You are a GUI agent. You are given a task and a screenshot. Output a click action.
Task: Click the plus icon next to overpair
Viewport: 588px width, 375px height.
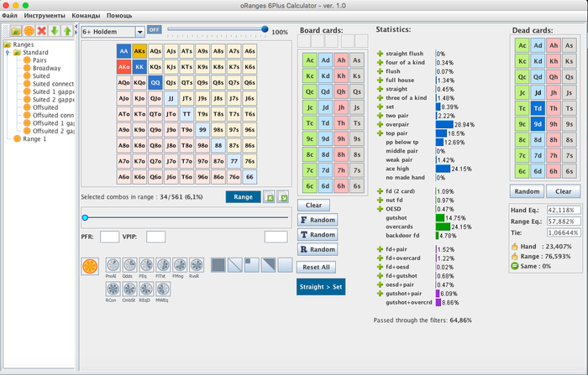380,124
